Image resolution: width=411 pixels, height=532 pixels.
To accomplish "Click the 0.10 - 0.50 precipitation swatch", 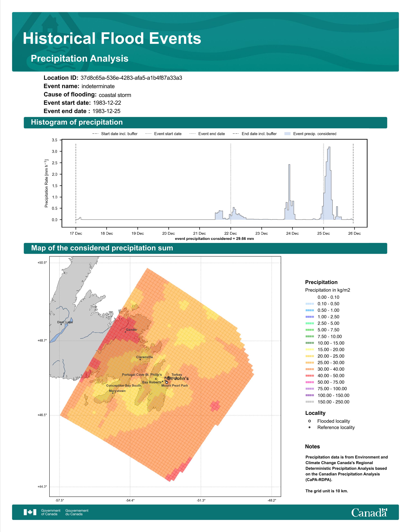I will point(310,304).
